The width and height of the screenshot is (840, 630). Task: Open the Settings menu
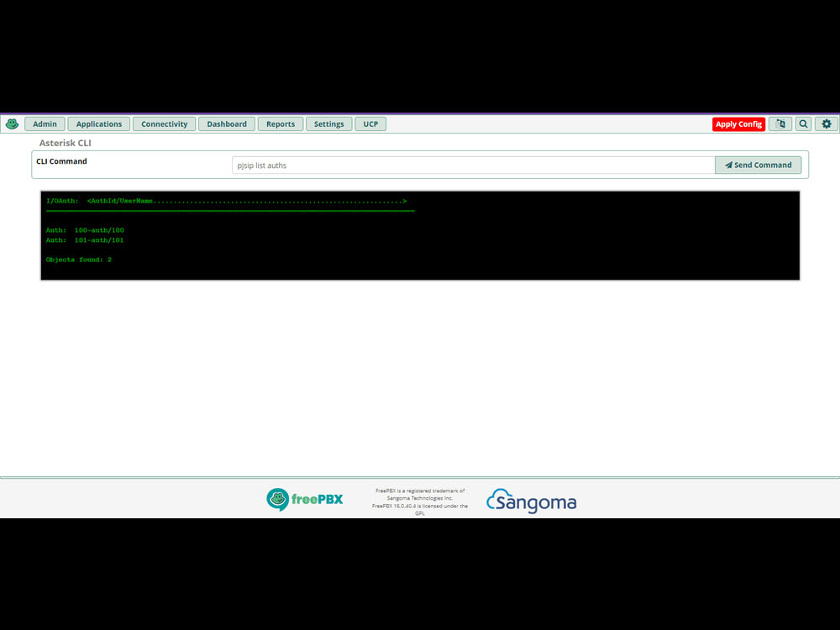tap(328, 123)
